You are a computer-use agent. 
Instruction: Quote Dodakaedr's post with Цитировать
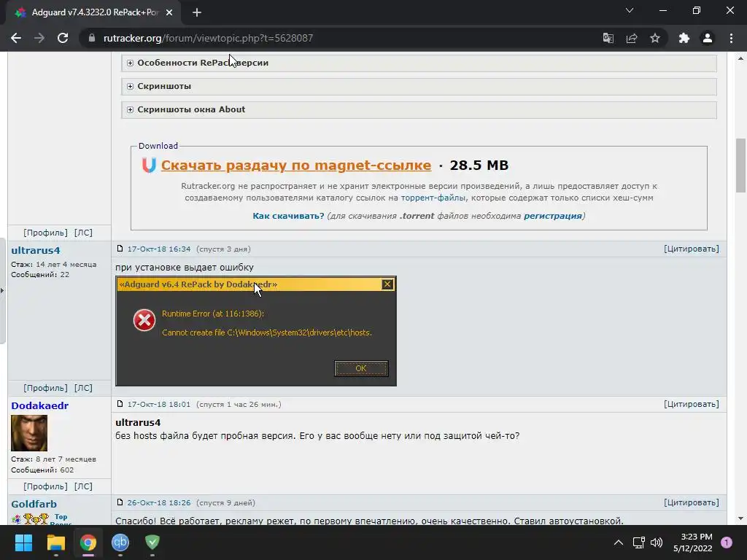(x=692, y=404)
